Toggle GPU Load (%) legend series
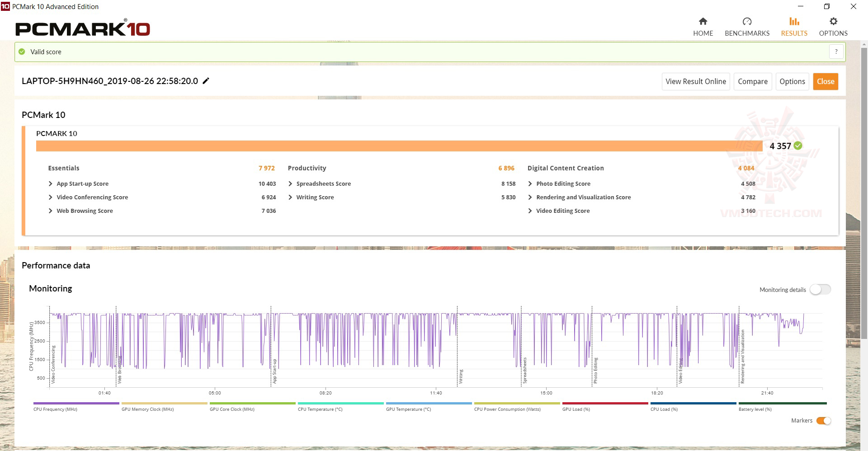868x451 pixels. point(605,407)
